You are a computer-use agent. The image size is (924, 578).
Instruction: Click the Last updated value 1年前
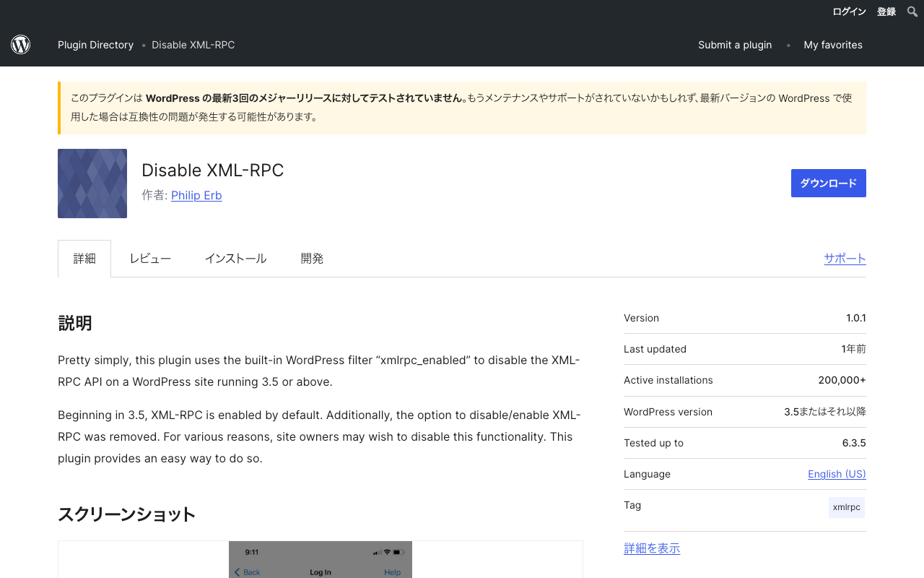[853, 349]
